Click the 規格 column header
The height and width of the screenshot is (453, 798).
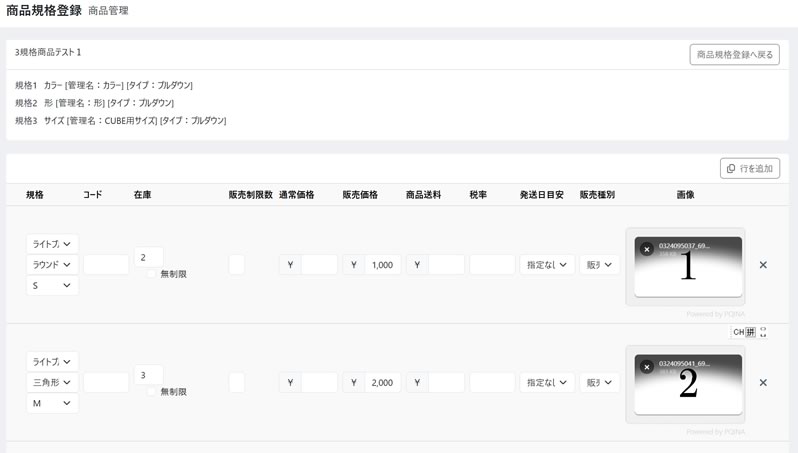(x=35, y=194)
